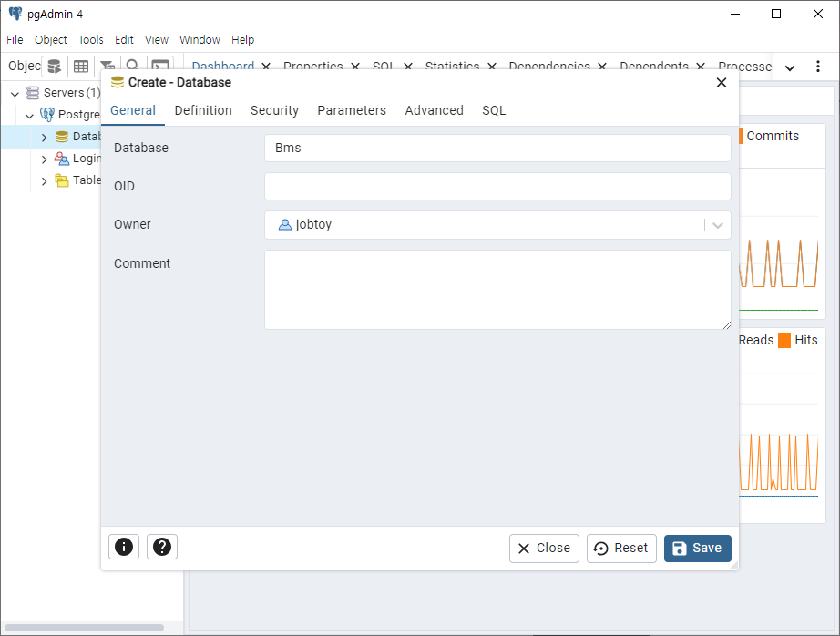840x636 pixels.
Task: Click the Reads legend label on dashboard
Action: click(x=756, y=340)
